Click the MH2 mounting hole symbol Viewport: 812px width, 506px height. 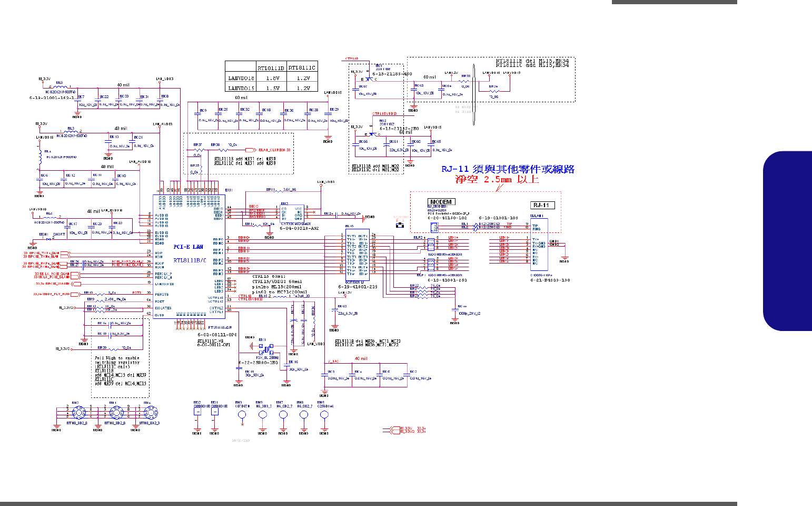coord(78,413)
